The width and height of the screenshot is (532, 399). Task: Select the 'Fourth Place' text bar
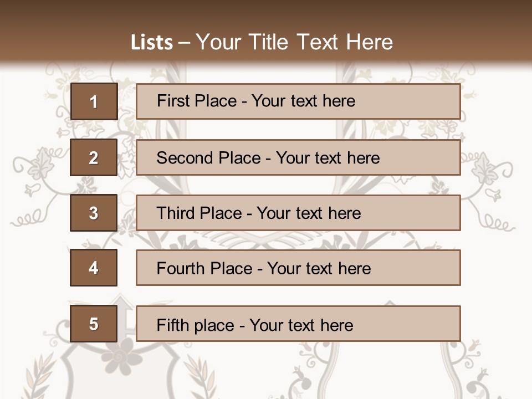(x=298, y=268)
